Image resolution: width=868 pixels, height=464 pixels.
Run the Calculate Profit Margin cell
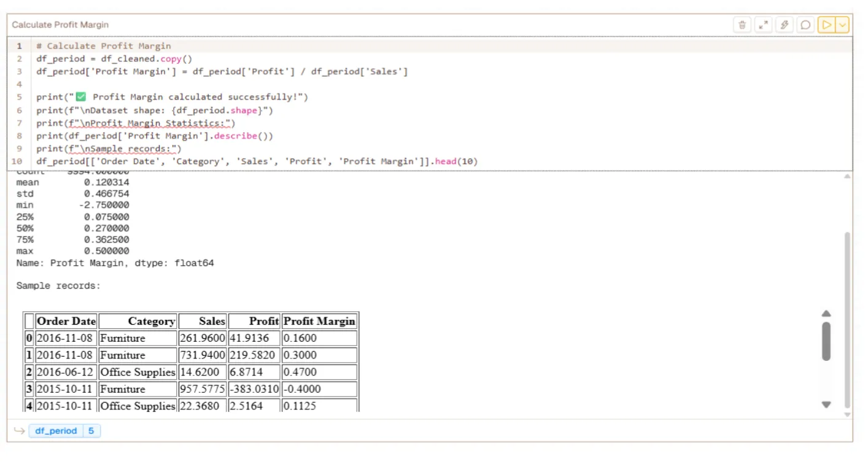click(x=827, y=25)
